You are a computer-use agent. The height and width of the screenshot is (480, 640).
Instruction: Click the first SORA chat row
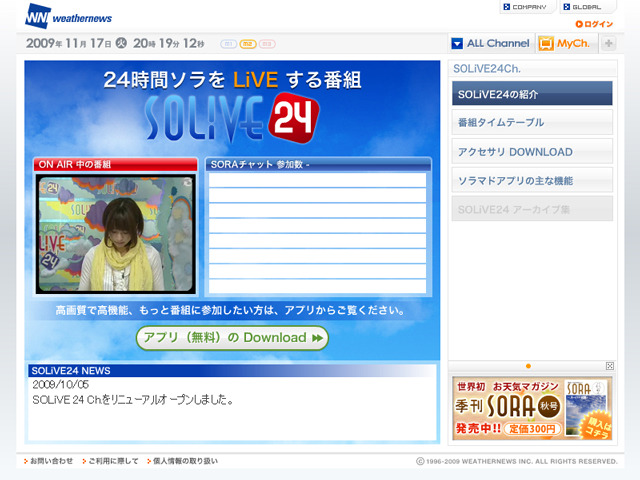coord(317,180)
